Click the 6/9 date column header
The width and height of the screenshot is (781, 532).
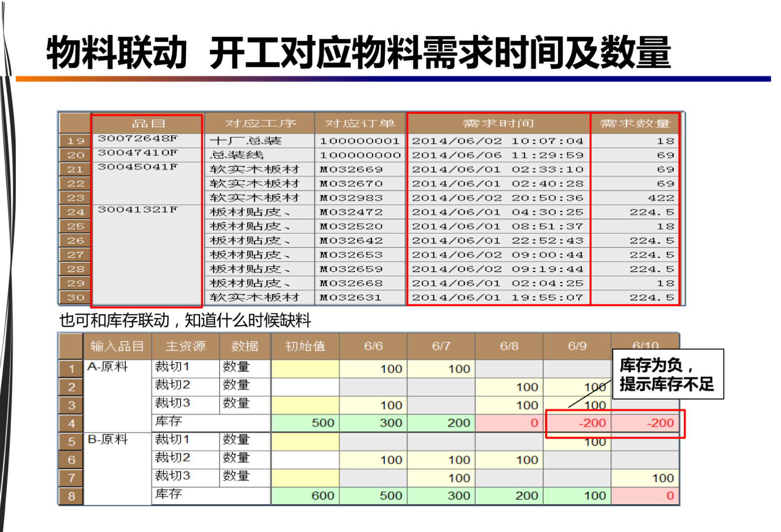click(x=577, y=346)
